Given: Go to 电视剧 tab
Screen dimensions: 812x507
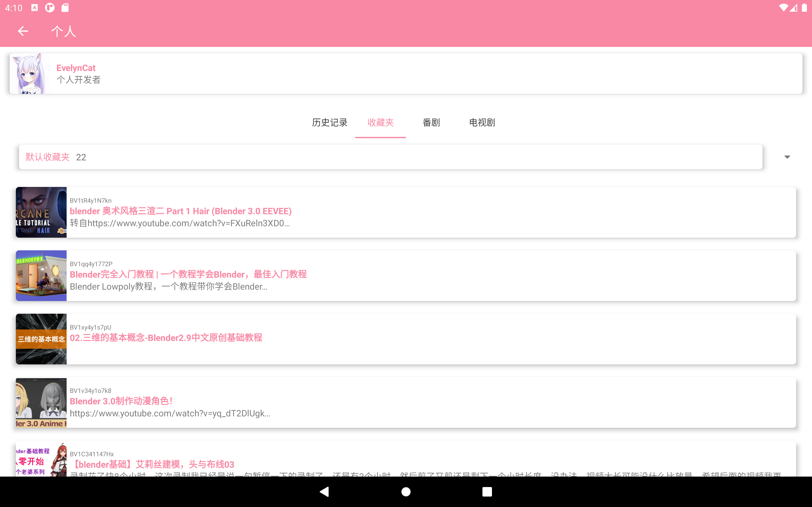Looking at the screenshot, I should pyautogui.click(x=482, y=123).
